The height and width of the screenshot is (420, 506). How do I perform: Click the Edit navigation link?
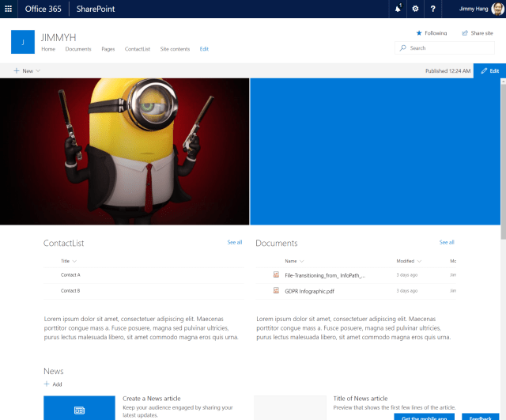point(204,49)
